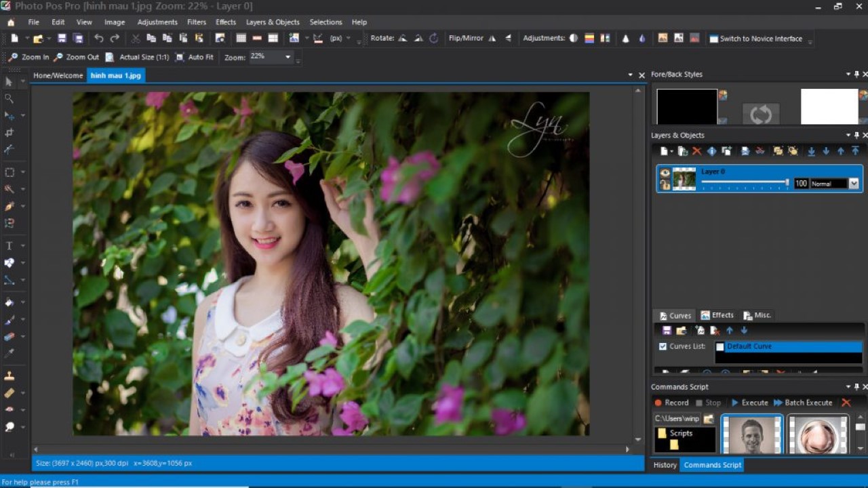Screen dimensions: 868x488
Task: Click Switch to Novice Interface button
Action: (755, 39)
